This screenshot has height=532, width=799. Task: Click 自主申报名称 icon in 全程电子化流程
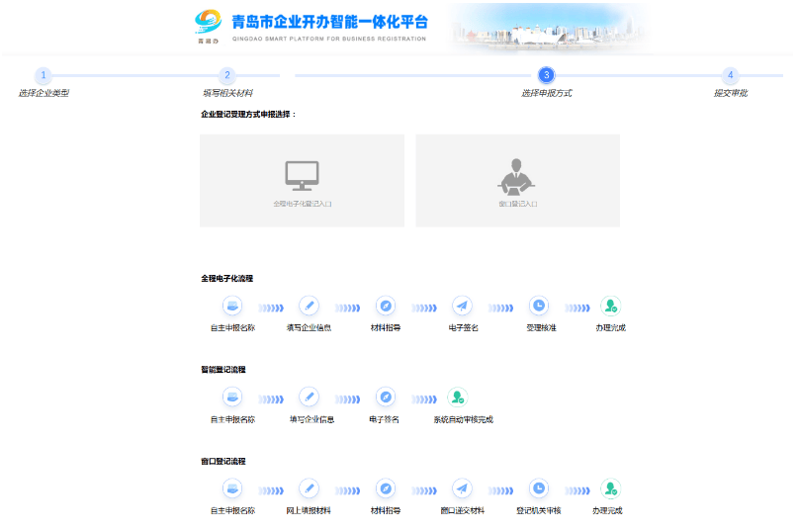[232, 307]
